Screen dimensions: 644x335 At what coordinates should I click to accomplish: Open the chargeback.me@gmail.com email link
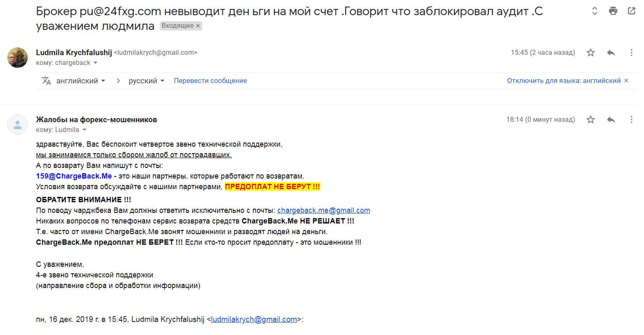pyautogui.click(x=324, y=210)
